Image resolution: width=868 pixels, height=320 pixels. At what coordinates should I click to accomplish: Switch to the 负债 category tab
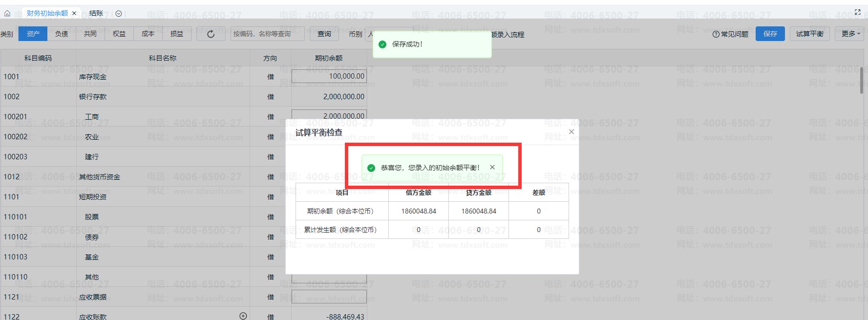coord(62,34)
